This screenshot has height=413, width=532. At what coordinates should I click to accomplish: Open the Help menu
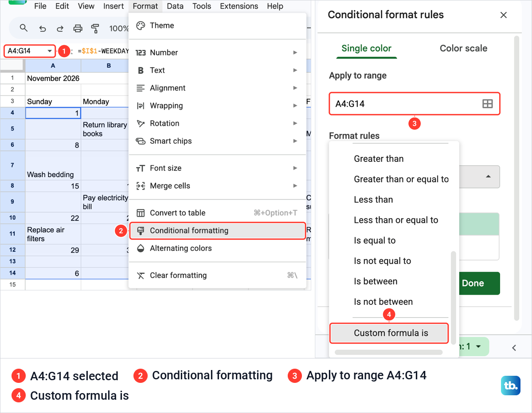[275, 6]
